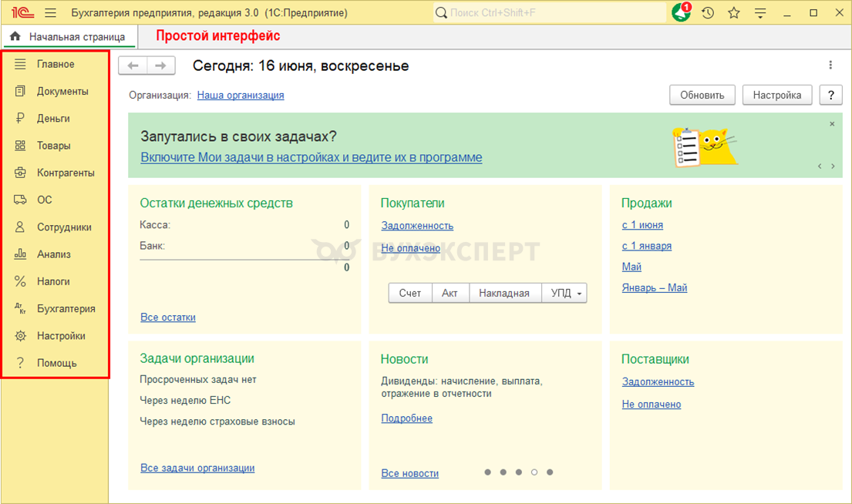The image size is (852, 504).
Task: Go forward with the right arrow button
Action: click(161, 66)
